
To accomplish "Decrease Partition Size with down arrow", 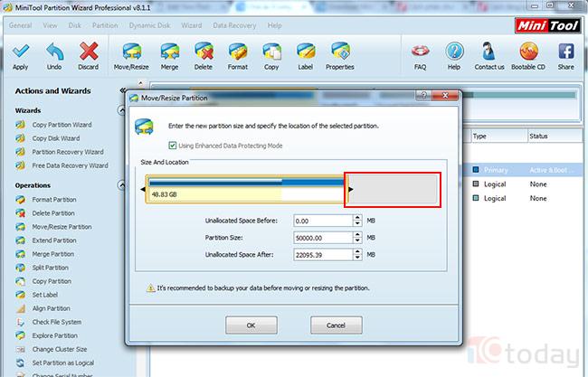I will (x=357, y=240).
